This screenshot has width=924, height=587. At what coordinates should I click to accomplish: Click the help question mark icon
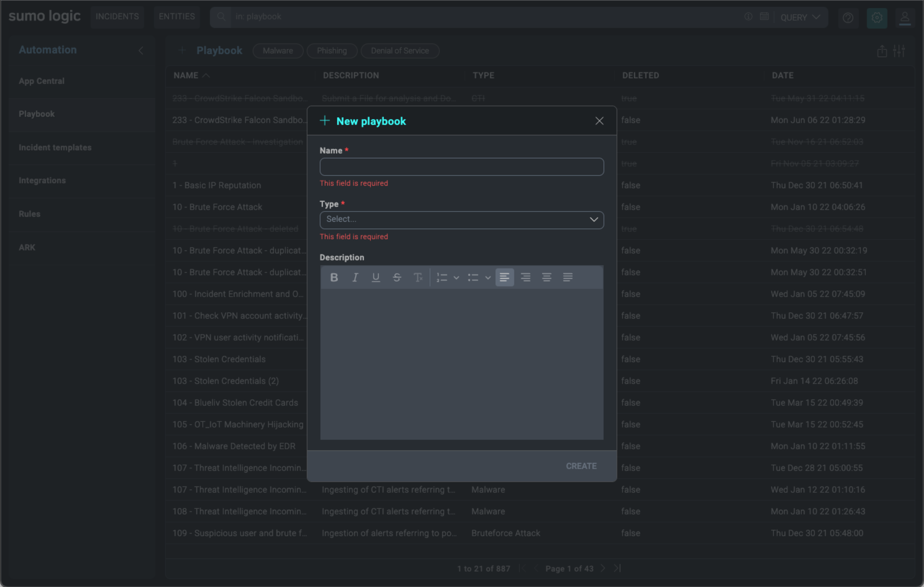coord(848,18)
